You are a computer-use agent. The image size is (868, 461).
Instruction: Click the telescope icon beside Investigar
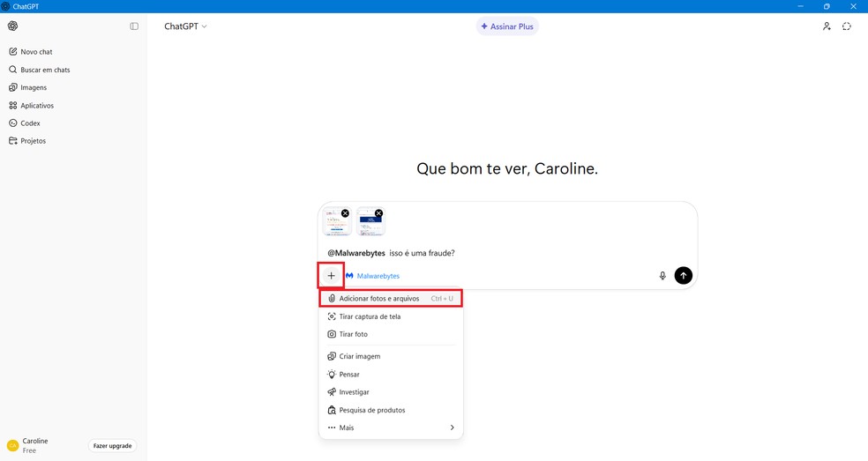point(332,392)
